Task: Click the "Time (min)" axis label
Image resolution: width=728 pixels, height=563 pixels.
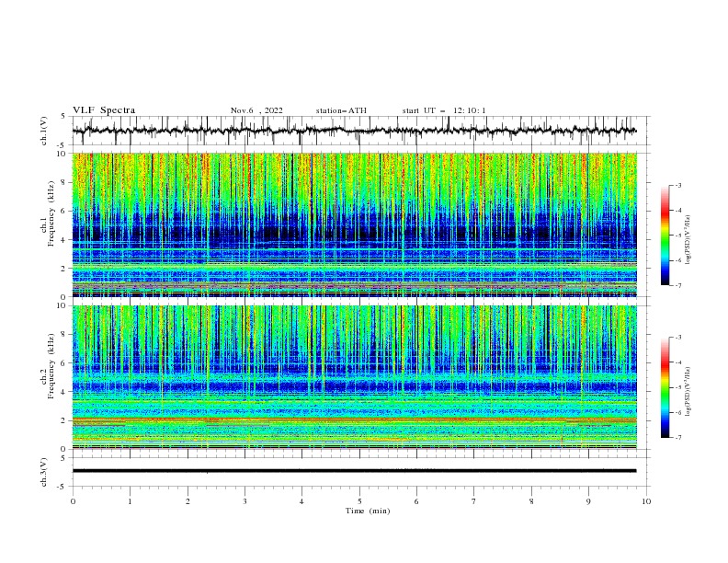Action: coord(368,511)
